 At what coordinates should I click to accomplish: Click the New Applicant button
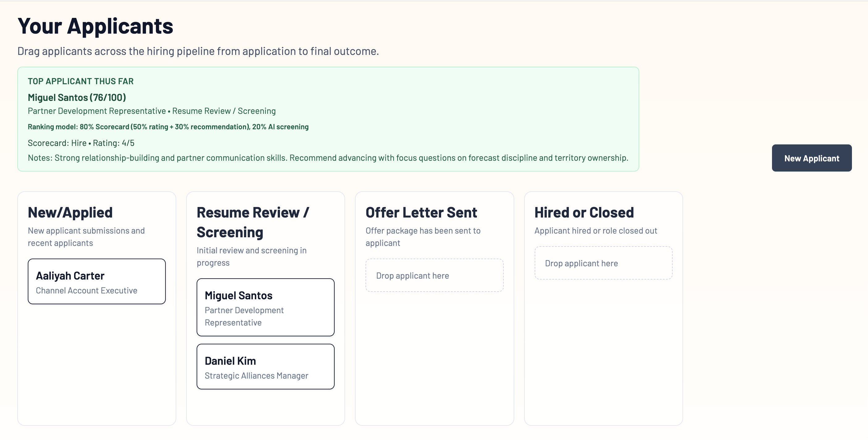pyautogui.click(x=812, y=158)
